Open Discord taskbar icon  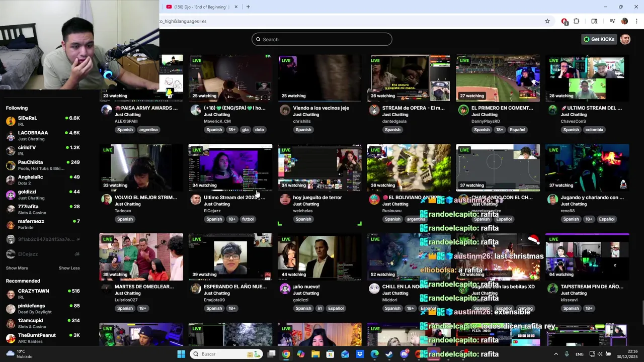(x=404, y=354)
